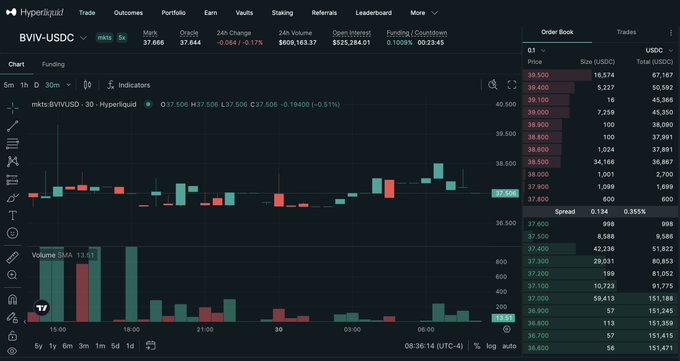Toggle auto scale on chart
Image resolution: width=680 pixels, height=361 pixels.
(x=509, y=346)
